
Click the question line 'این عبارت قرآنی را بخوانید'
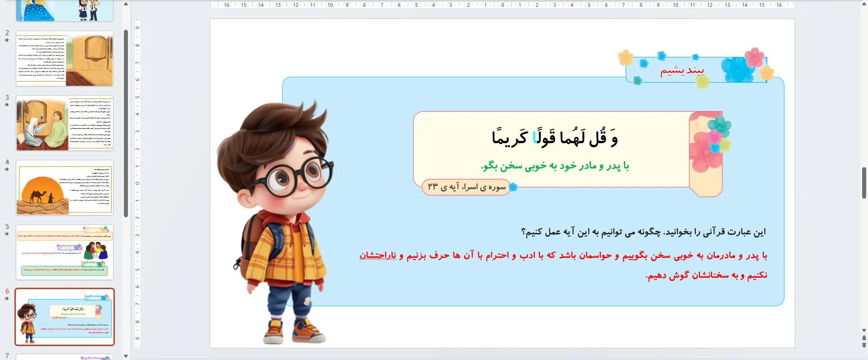(x=715, y=232)
